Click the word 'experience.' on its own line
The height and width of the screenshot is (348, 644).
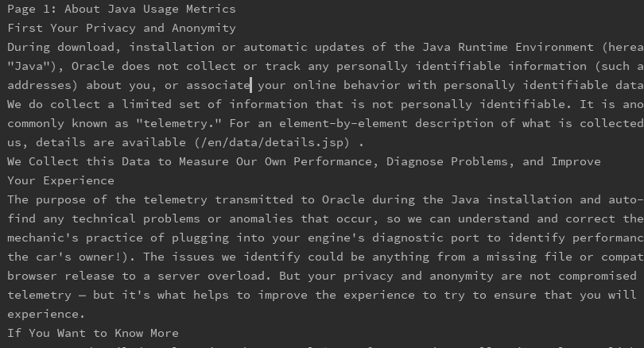pos(46,314)
